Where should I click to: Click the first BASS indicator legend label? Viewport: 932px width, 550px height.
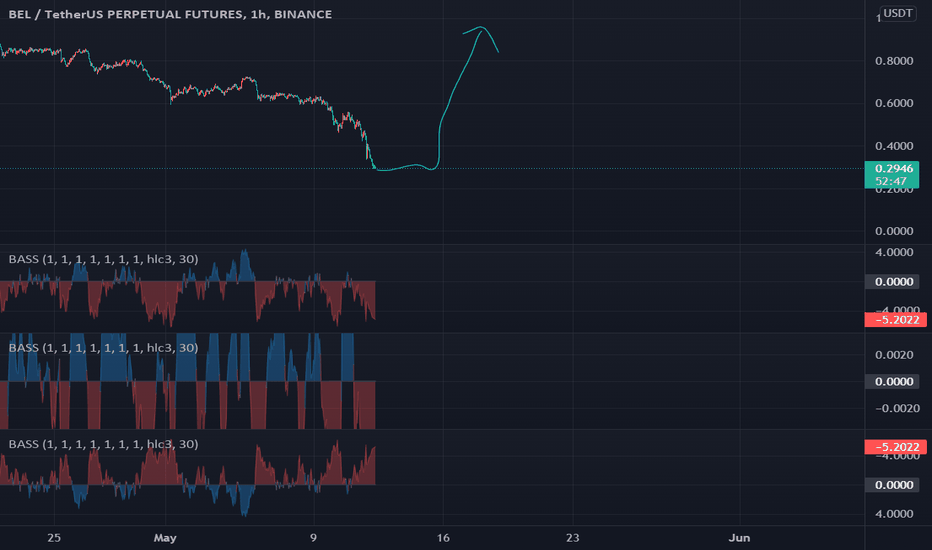(103, 259)
